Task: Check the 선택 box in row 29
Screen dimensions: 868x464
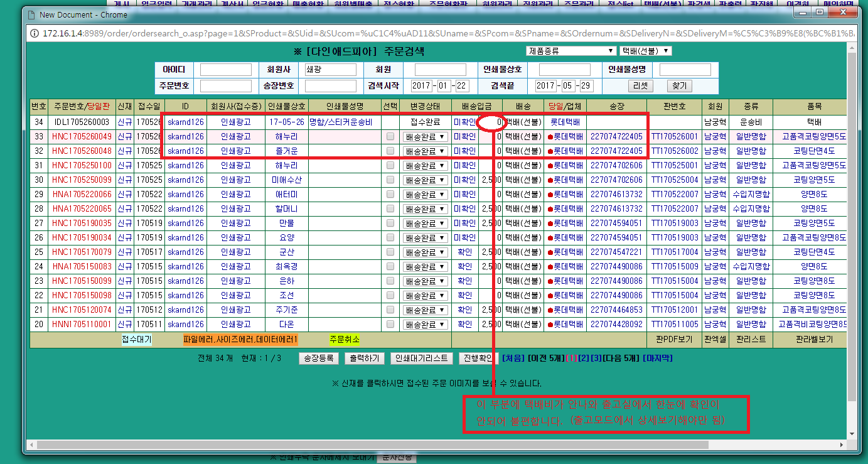Action: [x=390, y=194]
